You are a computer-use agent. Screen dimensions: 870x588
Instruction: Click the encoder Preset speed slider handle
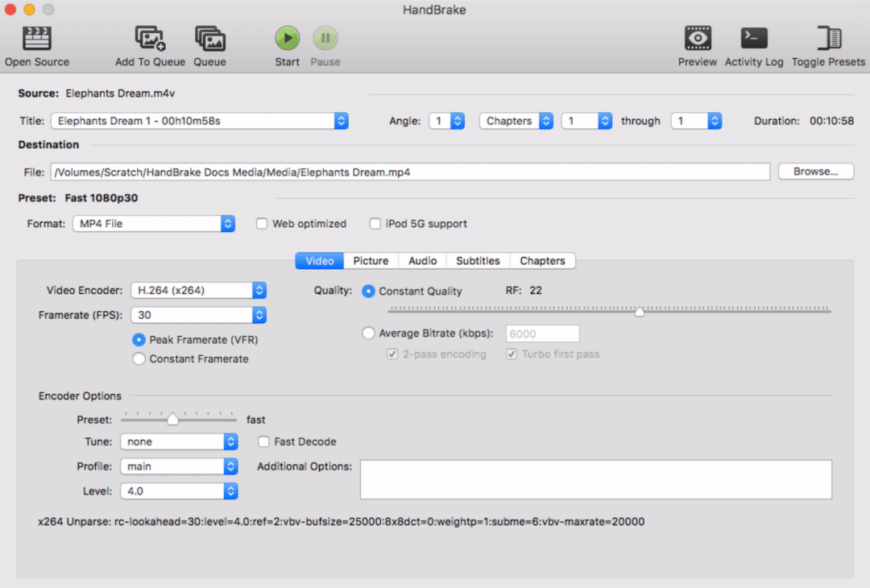172,419
